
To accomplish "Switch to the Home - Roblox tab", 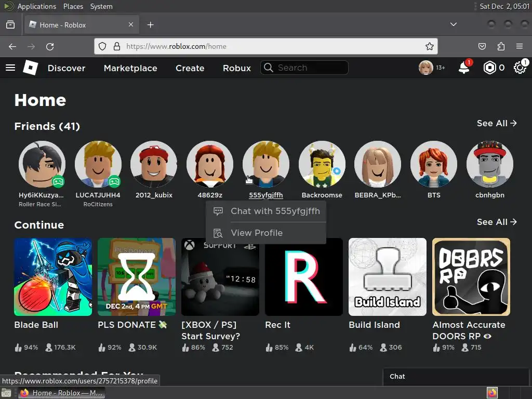I will pyautogui.click(x=82, y=25).
